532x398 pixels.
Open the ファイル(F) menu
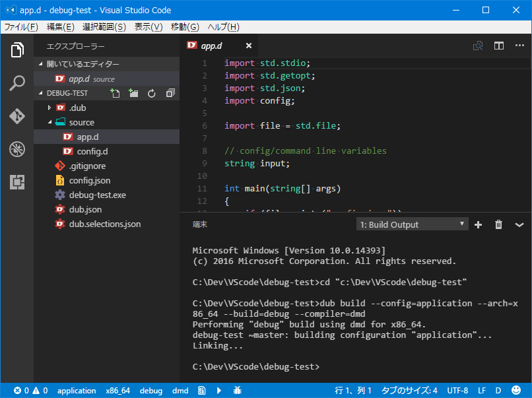pos(21,27)
